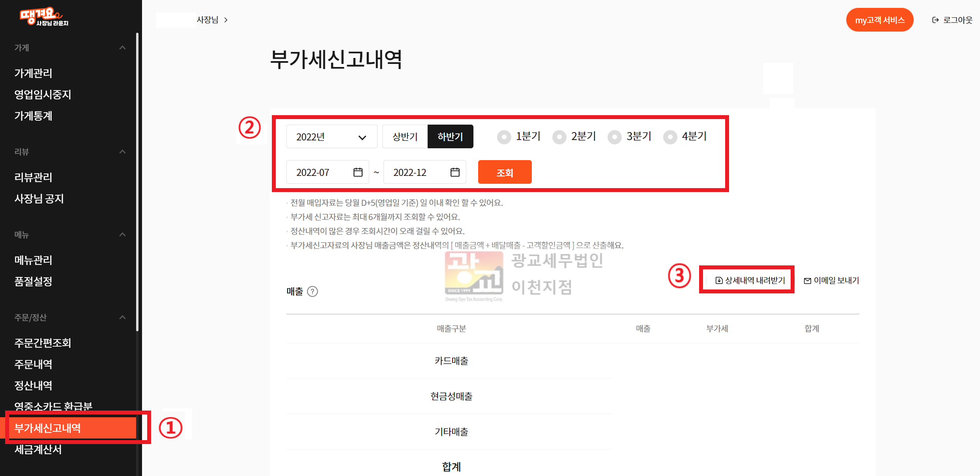Click the sidebar vertical scrollbar

click(x=137, y=181)
